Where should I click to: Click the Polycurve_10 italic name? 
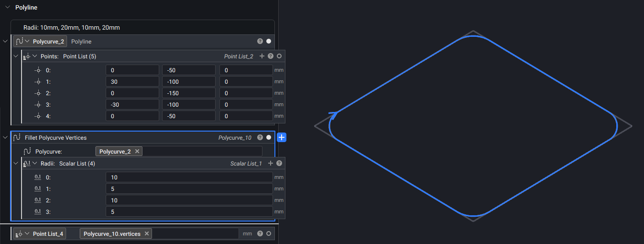point(235,138)
